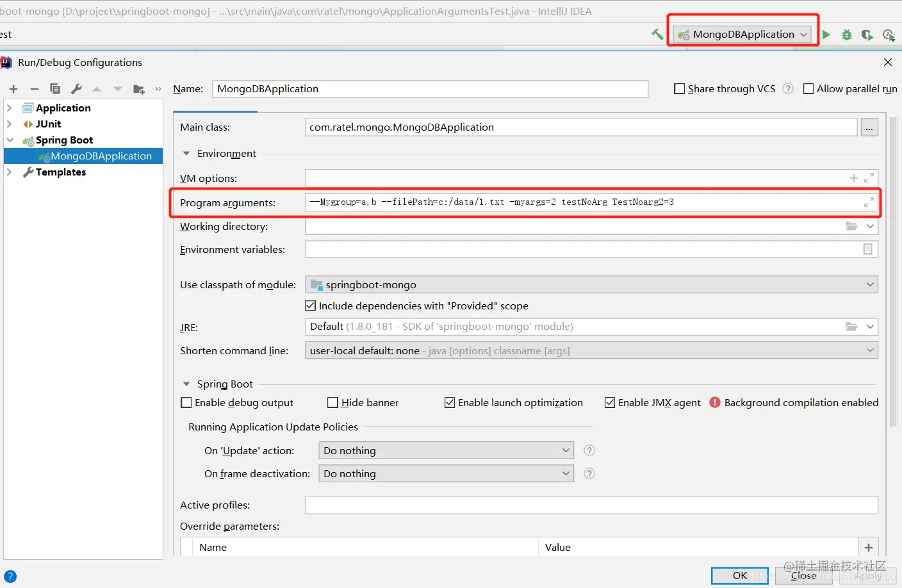The width and height of the screenshot is (902, 588).
Task: Select MongoDBApplication in configuration tree
Action: click(x=83, y=156)
